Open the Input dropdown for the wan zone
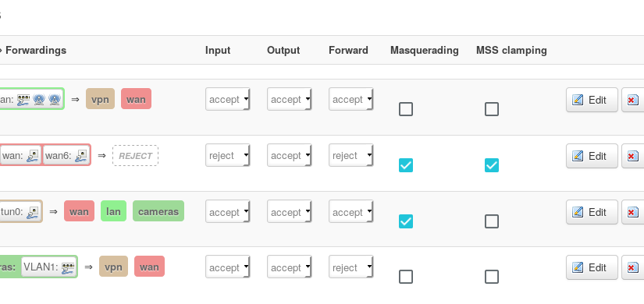 pos(228,155)
